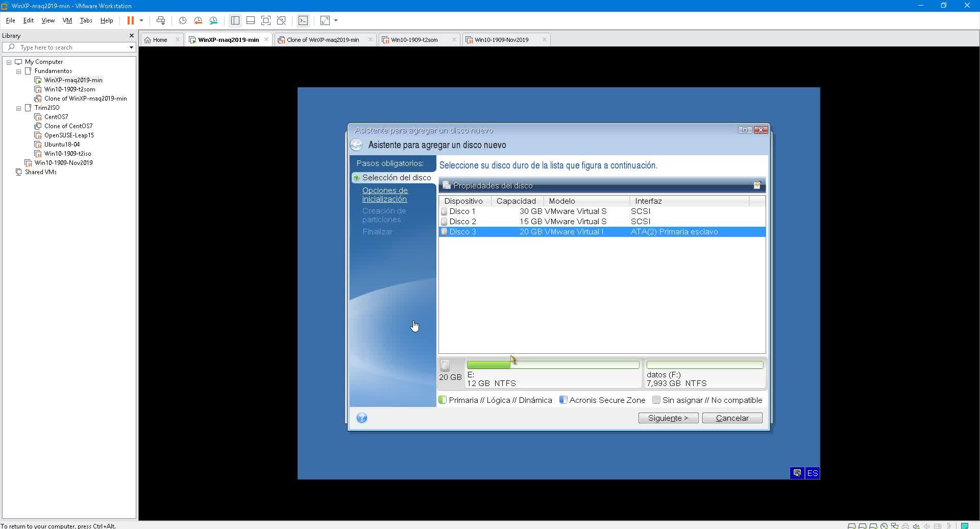
Task: Click the disk properties panel icon
Action: tap(757, 185)
